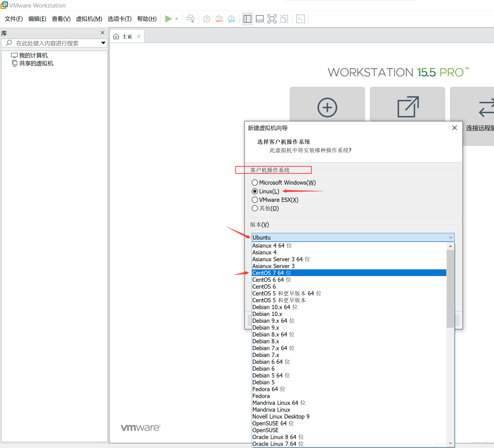Click the take snapshot clock icon
Screen dimensions: 494x448
click(206, 19)
